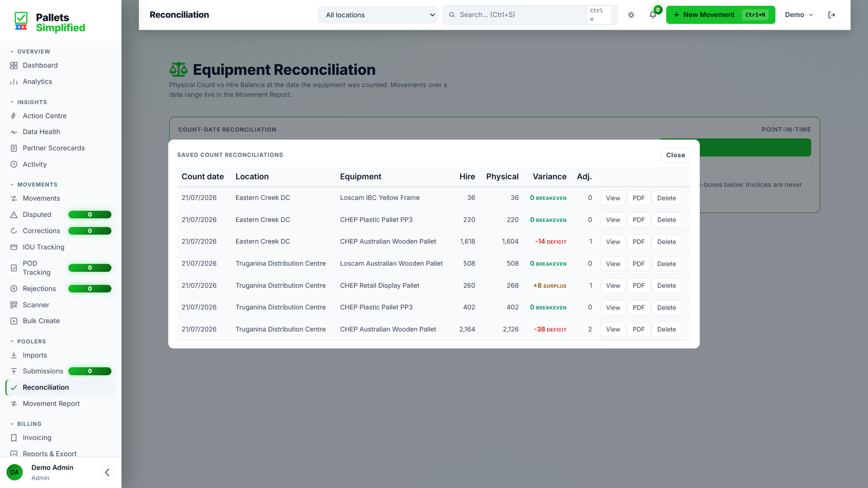This screenshot has height=488, width=868.
Task: View the Loscam Australian Wooden Pallet row
Action: click(x=613, y=264)
